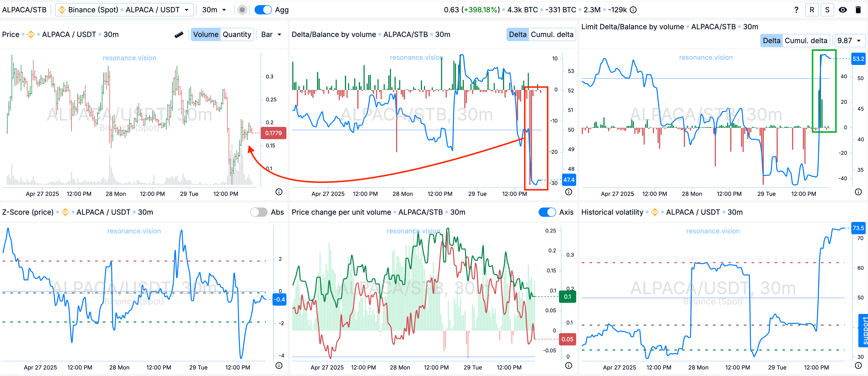Click Binance logo in Price panel header

[x=31, y=34]
